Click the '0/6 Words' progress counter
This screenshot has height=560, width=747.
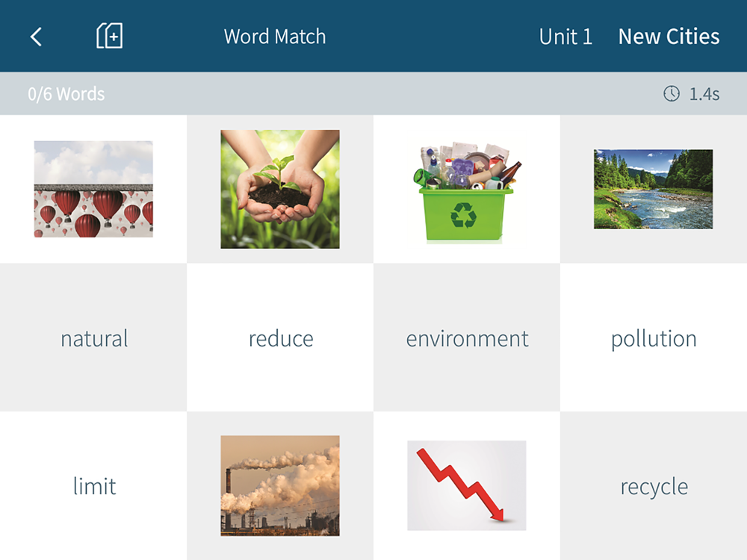point(66,94)
